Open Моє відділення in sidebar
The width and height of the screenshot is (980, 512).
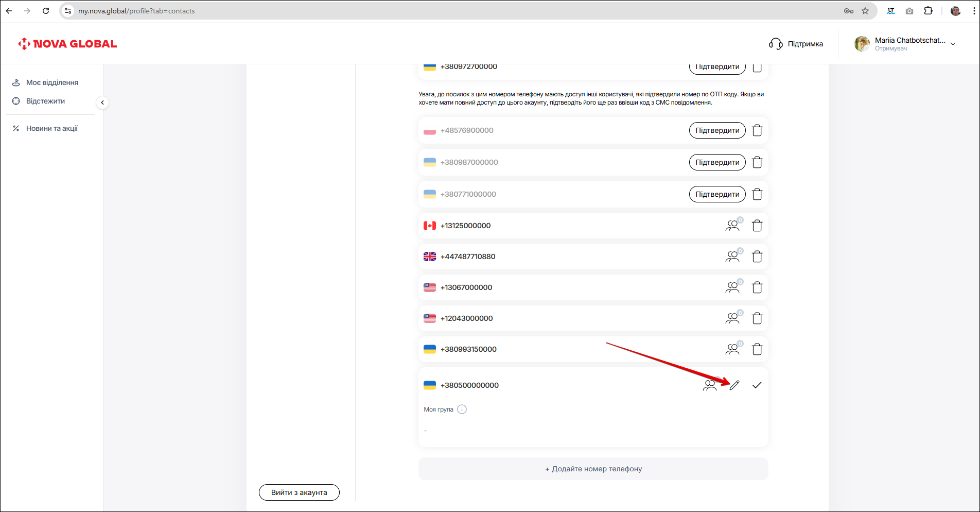tap(52, 82)
